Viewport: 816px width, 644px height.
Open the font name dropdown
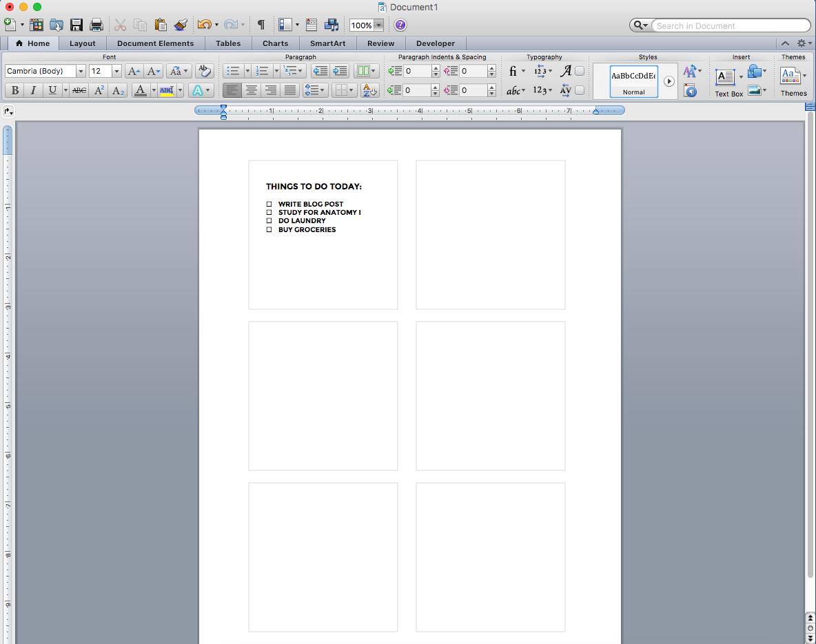(81, 71)
